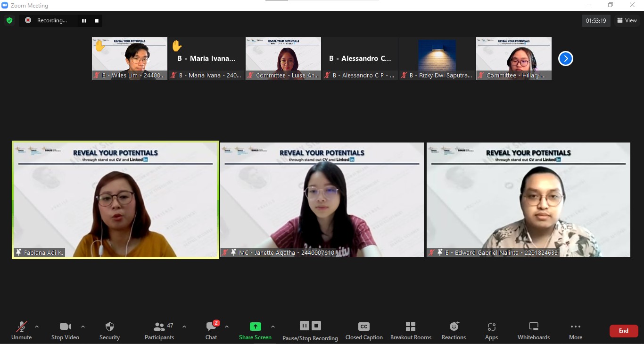Open the More menu

(x=575, y=330)
